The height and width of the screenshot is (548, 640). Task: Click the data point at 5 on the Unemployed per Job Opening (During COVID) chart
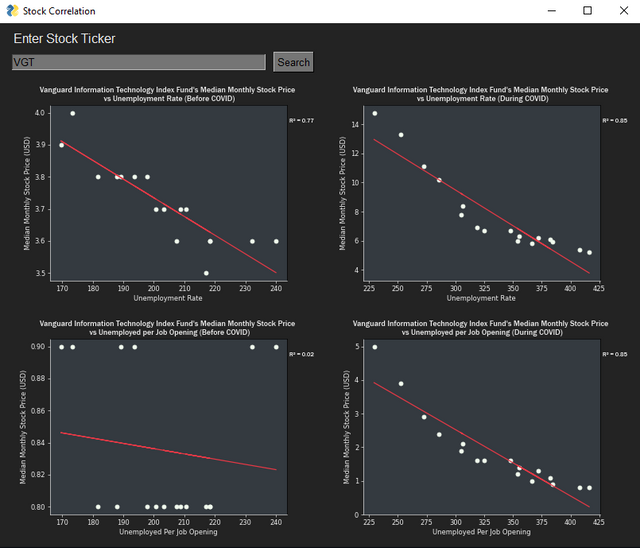tap(375, 347)
